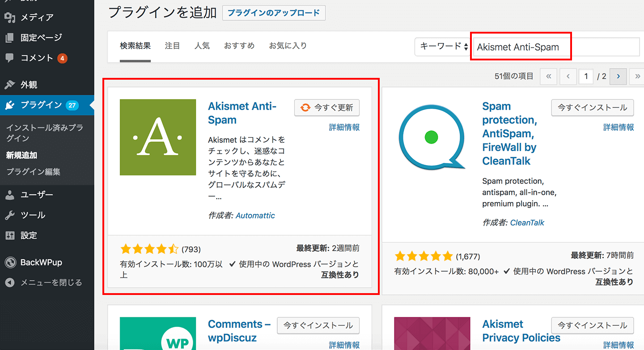Click 今すぐインストール for Akismet Privacy Policies

tap(593, 325)
